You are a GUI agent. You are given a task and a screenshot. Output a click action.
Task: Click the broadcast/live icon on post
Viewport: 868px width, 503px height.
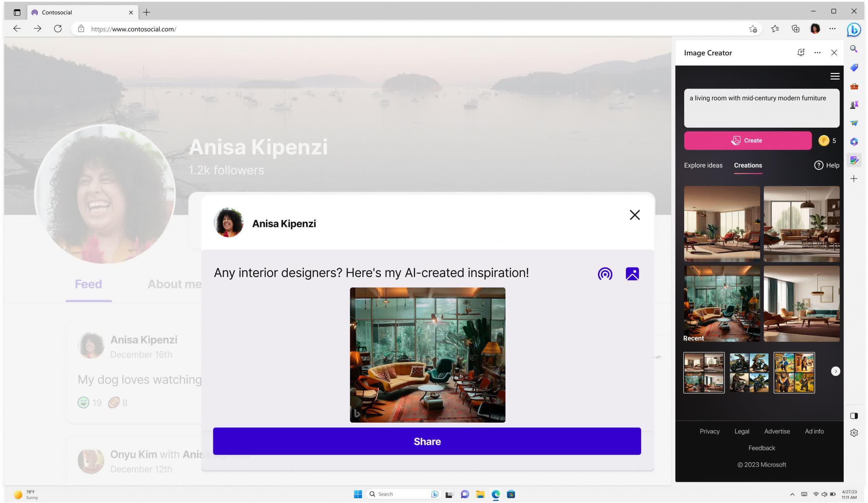point(605,274)
